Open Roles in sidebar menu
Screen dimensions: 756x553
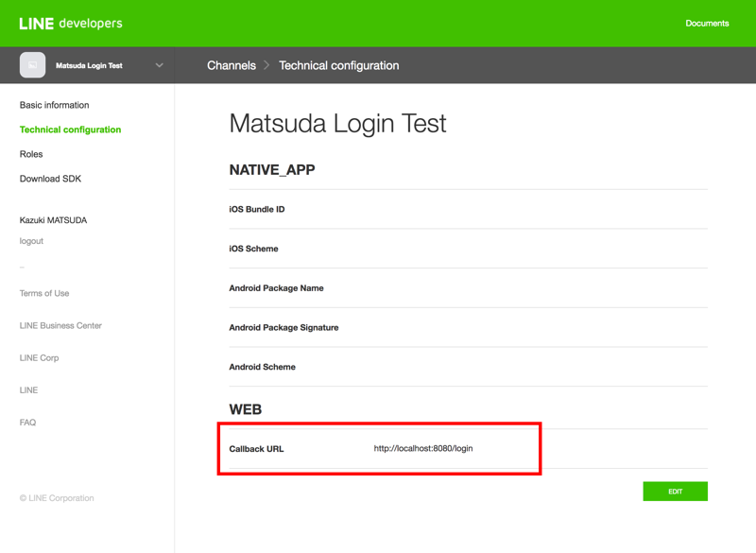[31, 154]
